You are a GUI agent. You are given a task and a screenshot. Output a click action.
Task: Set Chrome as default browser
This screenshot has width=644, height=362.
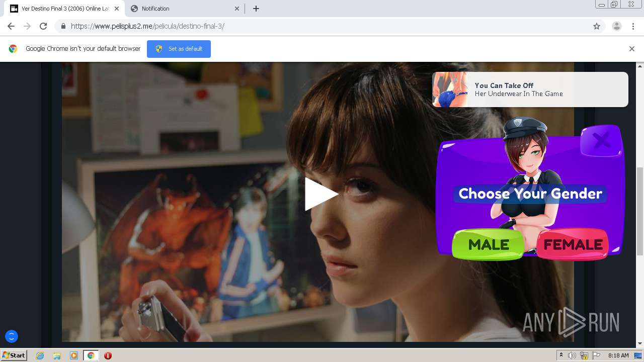click(x=179, y=49)
